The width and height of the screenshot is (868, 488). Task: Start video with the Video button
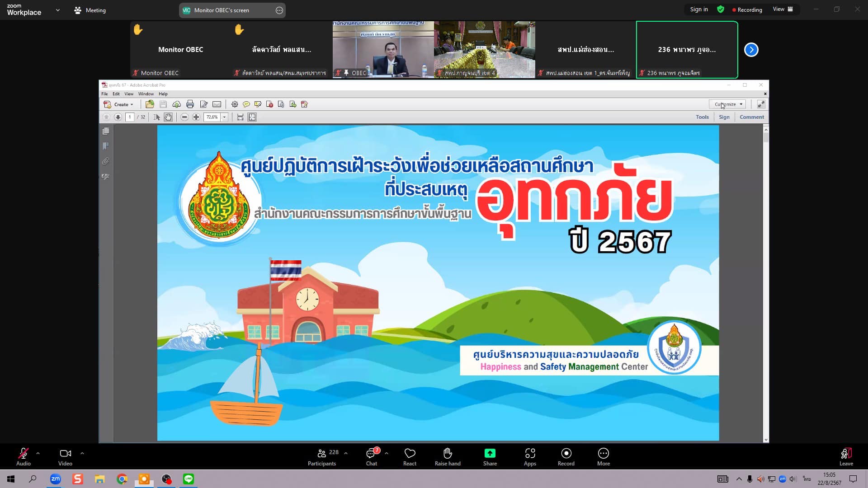66,456
